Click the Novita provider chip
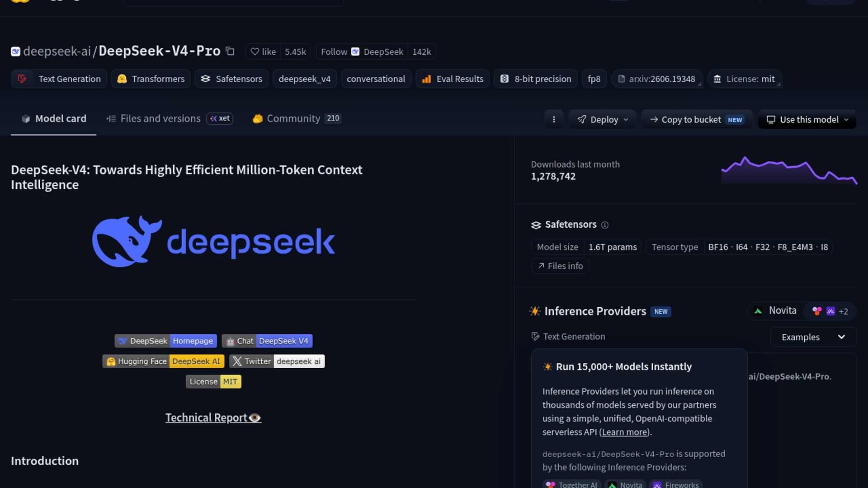Image resolution: width=868 pixels, height=488 pixels. [x=625, y=484]
